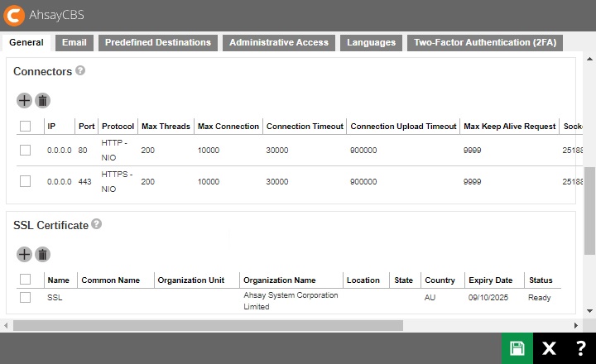
Task: Delete selected connector with trash icon
Action: 43,101
